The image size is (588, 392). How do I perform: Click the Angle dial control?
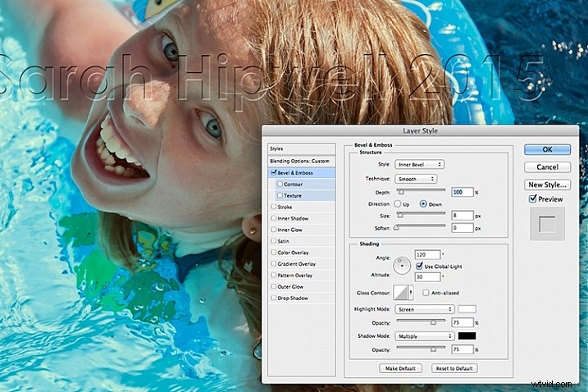402,266
